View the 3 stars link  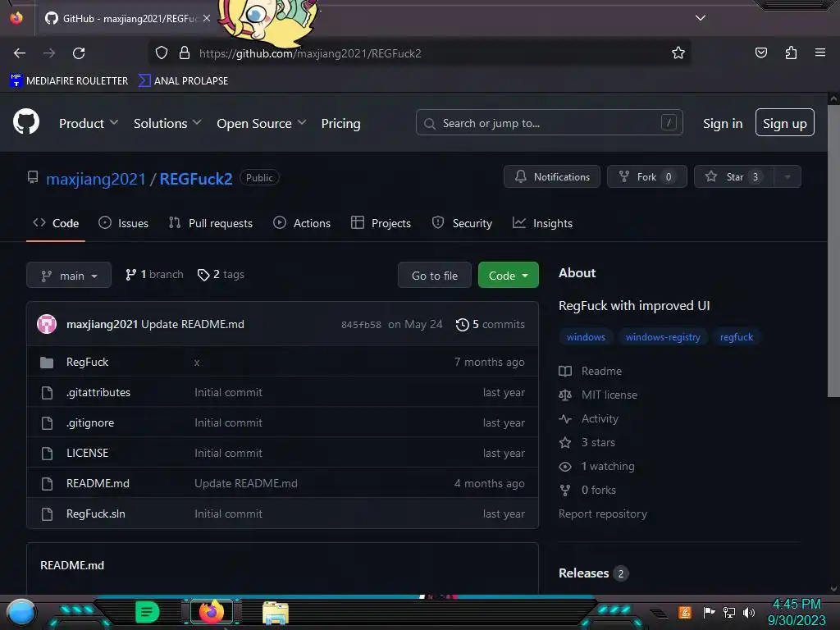[x=587, y=442]
